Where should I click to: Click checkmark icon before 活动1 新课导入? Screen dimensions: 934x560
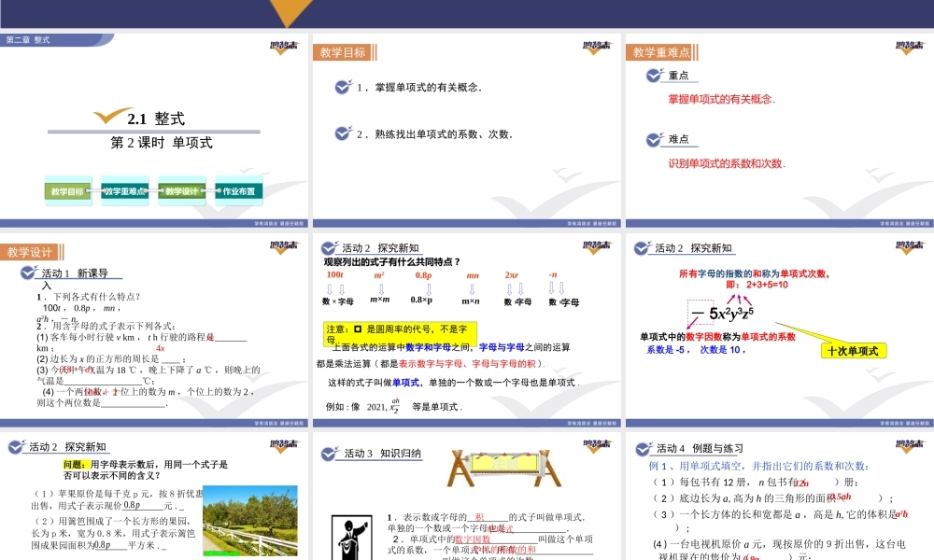28,274
